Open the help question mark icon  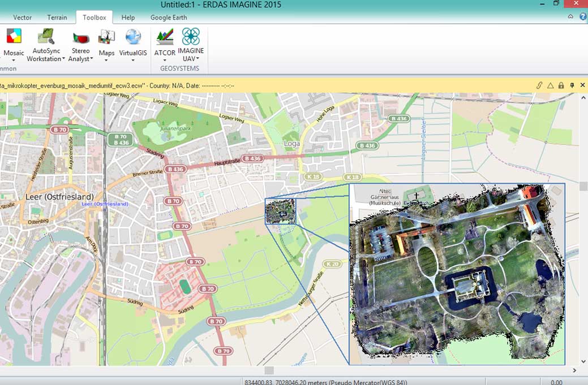[x=583, y=17]
